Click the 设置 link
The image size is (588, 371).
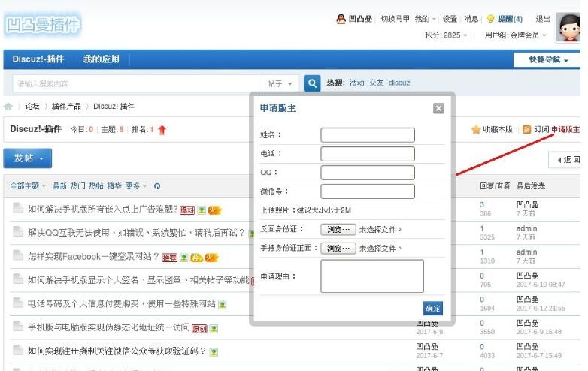point(450,19)
